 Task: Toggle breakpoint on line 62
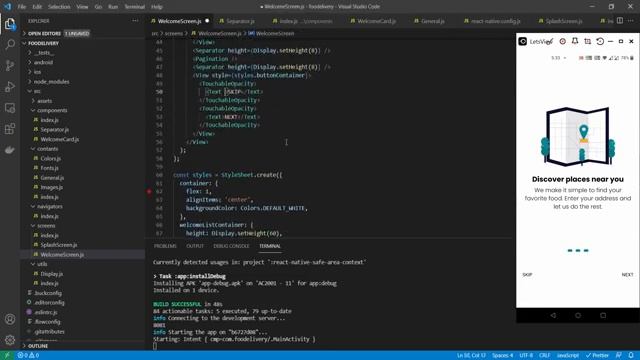[x=149, y=191]
